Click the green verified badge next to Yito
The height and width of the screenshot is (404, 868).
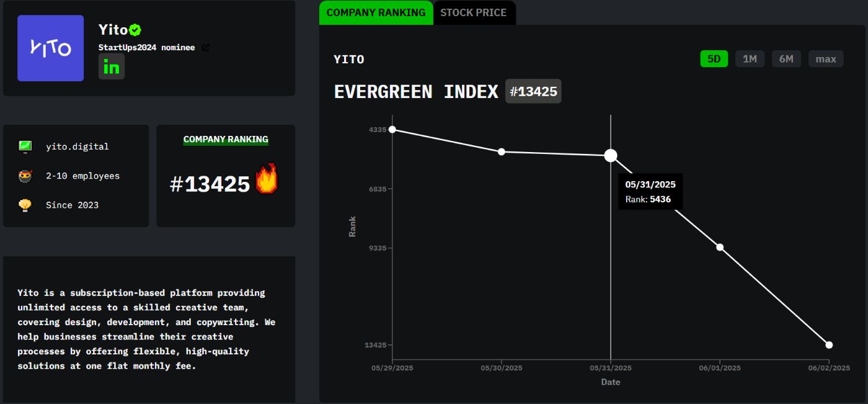pos(135,29)
